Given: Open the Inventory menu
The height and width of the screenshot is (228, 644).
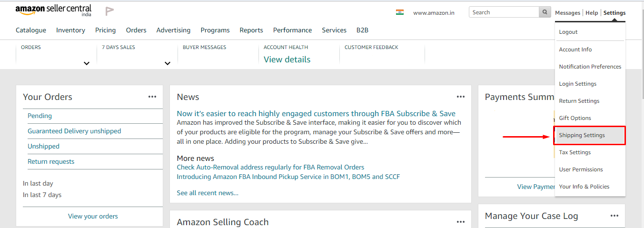Looking at the screenshot, I should (x=70, y=30).
